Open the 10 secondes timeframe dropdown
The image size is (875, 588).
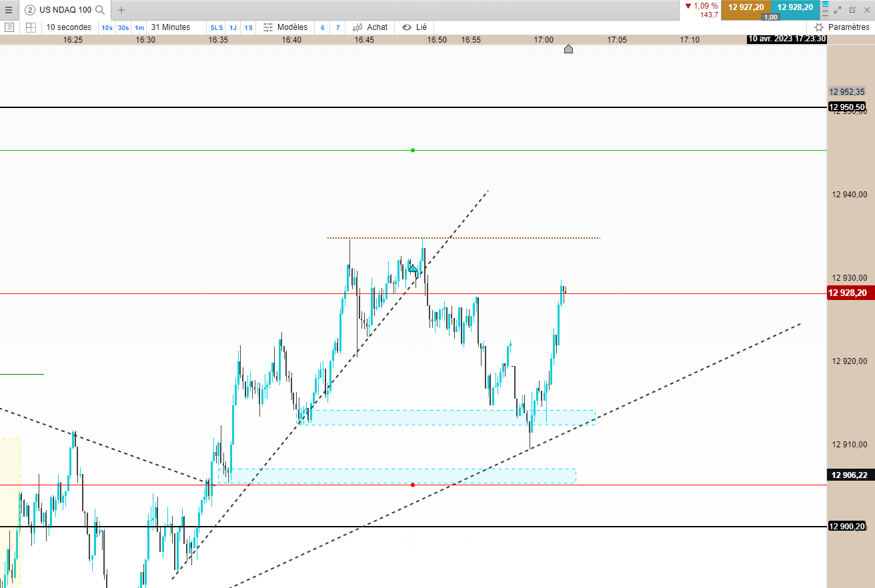click(x=69, y=27)
